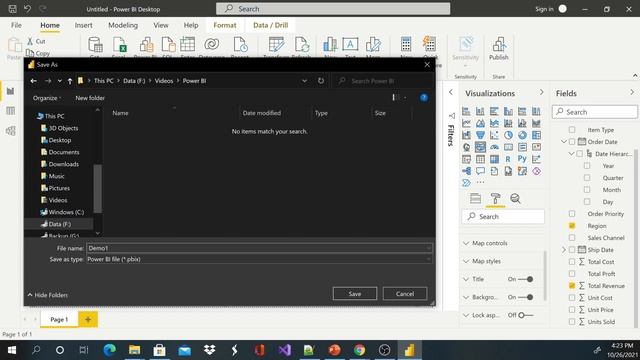Select the table visual
The width and height of the screenshot is (640, 360).
[x=480, y=159]
